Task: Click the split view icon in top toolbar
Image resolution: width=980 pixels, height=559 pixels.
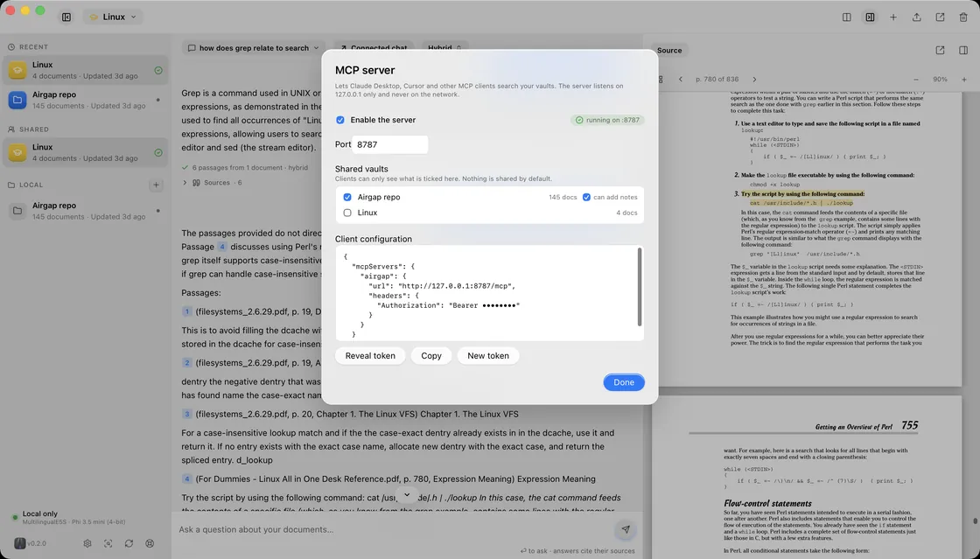Action: (x=846, y=17)
